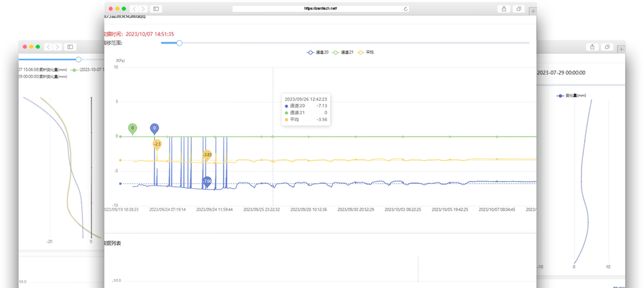
Task: Open a new tab with plus button
Action: [x=533, y=12]
